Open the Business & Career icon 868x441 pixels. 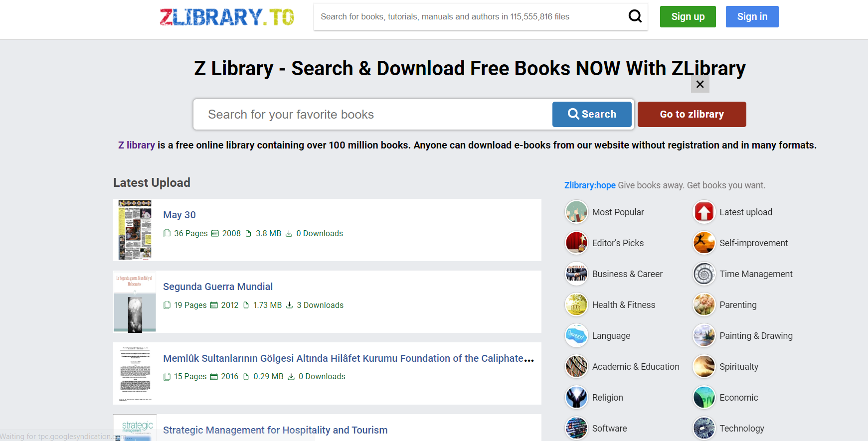[576, 274]
